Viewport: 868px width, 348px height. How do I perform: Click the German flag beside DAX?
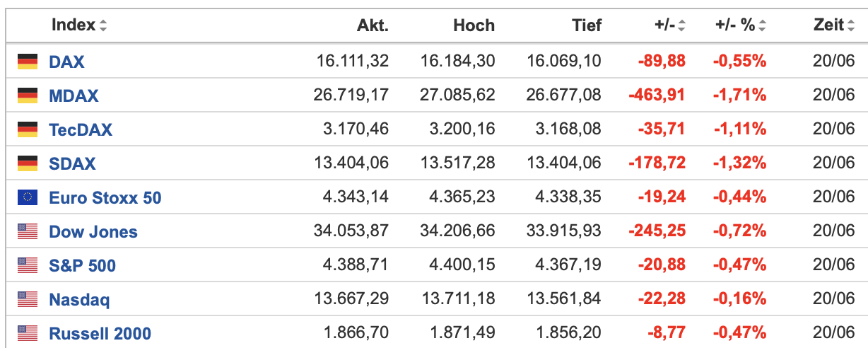(27, 62)
